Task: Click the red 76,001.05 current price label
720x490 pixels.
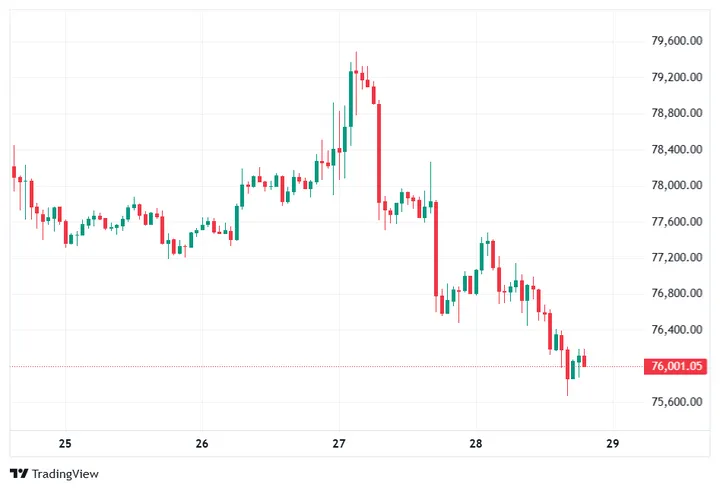Action: [x=678, y=367]
